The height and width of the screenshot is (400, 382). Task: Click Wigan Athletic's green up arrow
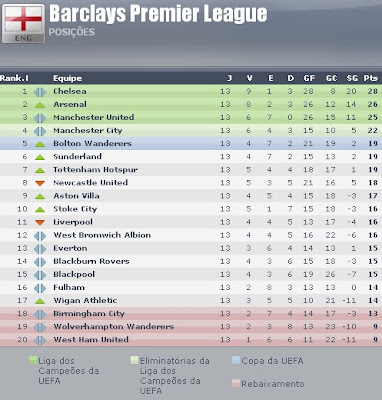point(40,301)
